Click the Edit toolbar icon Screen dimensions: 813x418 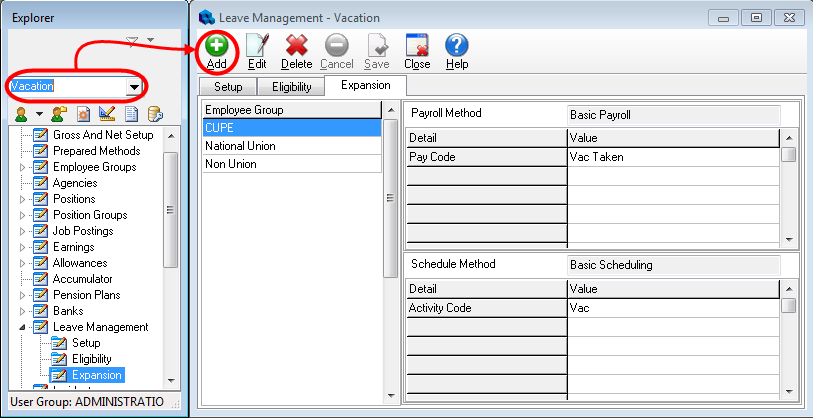[257, 51]
